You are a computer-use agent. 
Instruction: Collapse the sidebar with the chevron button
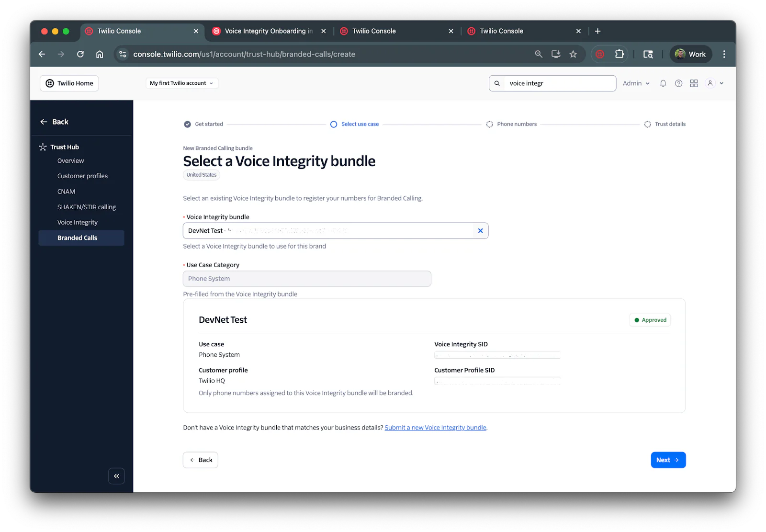pos(116,475)
